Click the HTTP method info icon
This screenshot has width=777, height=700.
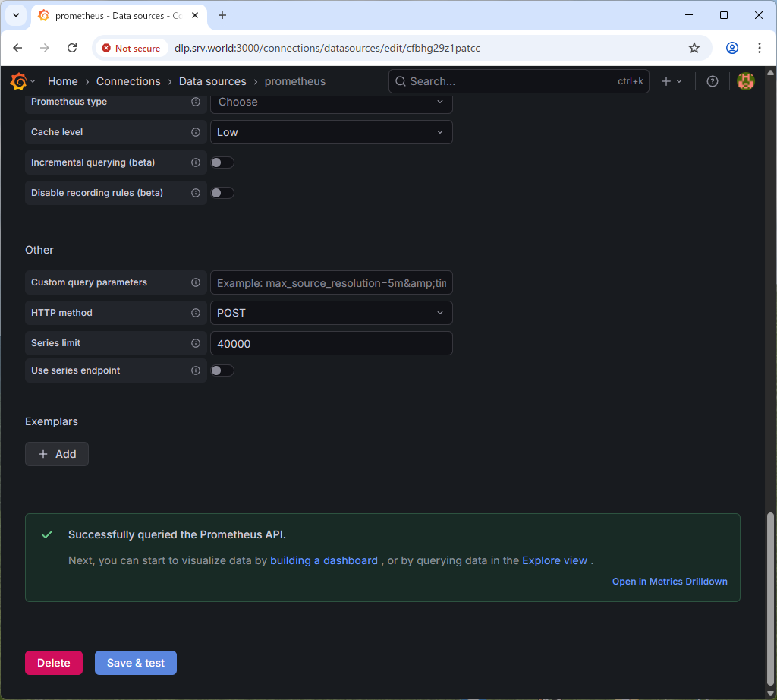point(196,313)
